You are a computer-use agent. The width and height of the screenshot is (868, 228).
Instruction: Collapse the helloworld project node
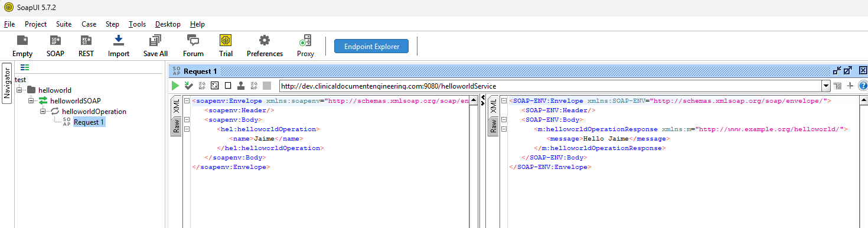[19, 90]
